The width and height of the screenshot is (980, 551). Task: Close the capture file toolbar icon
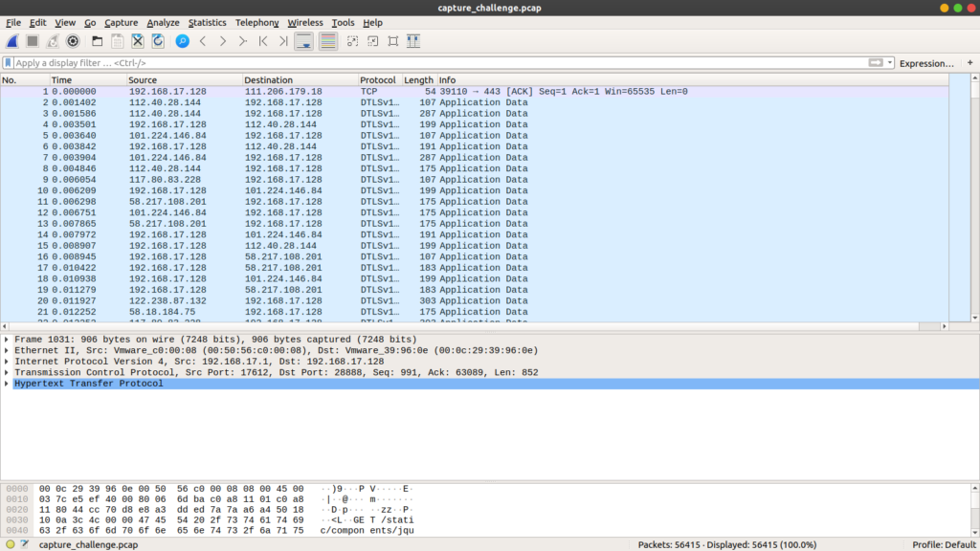(x=138, y=41)
